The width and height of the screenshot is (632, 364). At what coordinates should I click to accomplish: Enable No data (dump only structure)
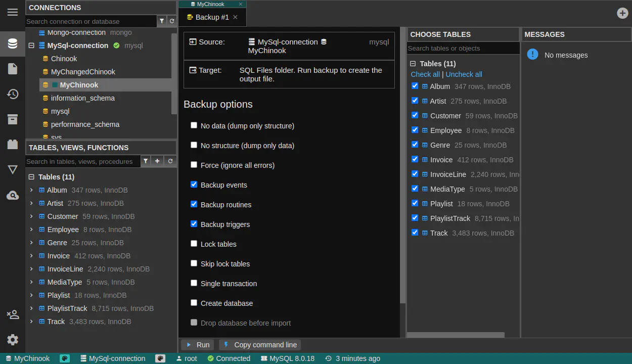tap(194, 125)
